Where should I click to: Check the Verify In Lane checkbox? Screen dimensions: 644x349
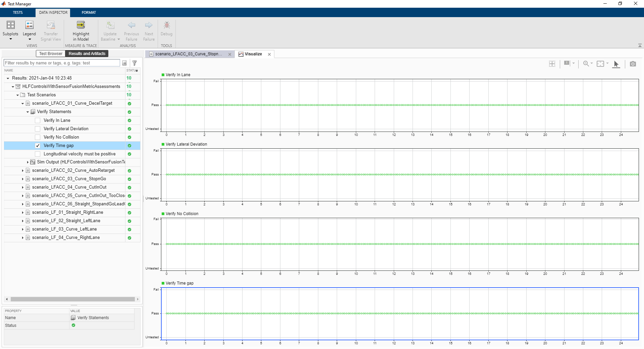[x=38, y=120]
